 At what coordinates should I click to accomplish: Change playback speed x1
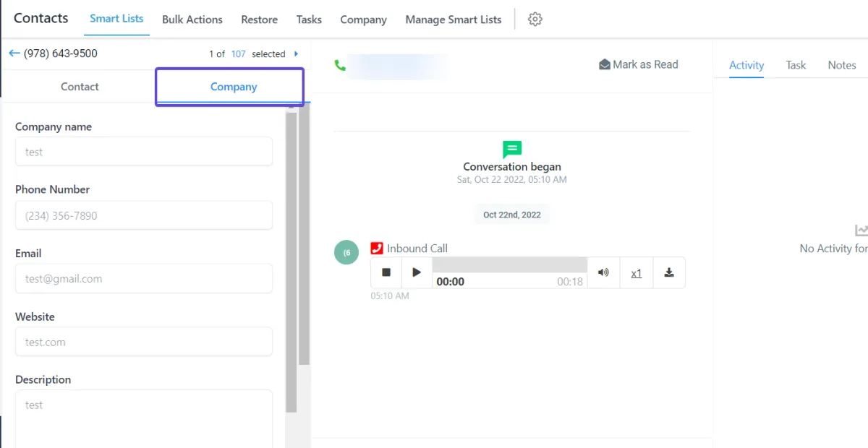click(x=637, y=273)
